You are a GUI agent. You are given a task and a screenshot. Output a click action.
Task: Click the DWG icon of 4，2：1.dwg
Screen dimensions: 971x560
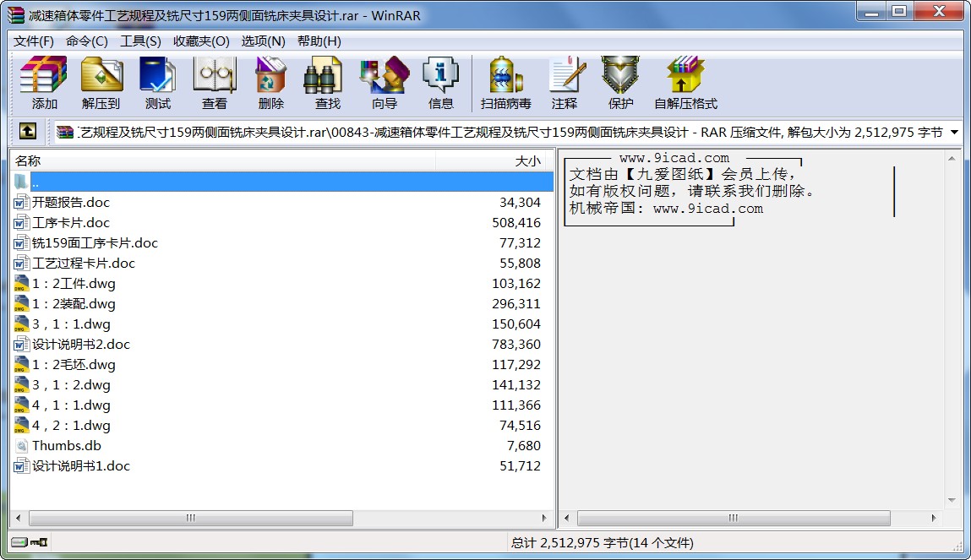(x=21, y=425)
